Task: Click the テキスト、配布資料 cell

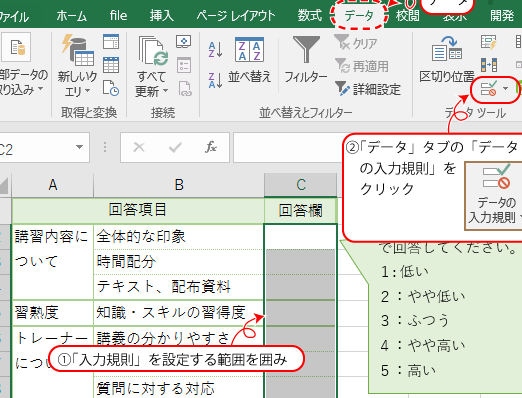Action: (x=179, y=287)
